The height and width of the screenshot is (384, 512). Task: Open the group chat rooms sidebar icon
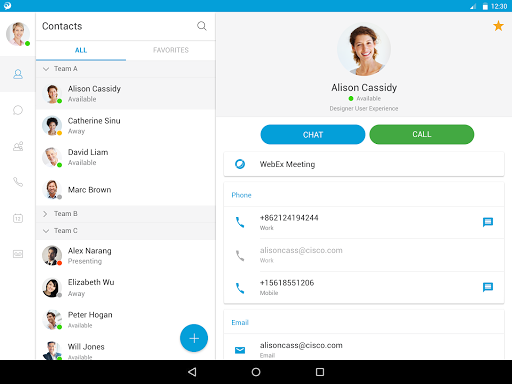18,146
